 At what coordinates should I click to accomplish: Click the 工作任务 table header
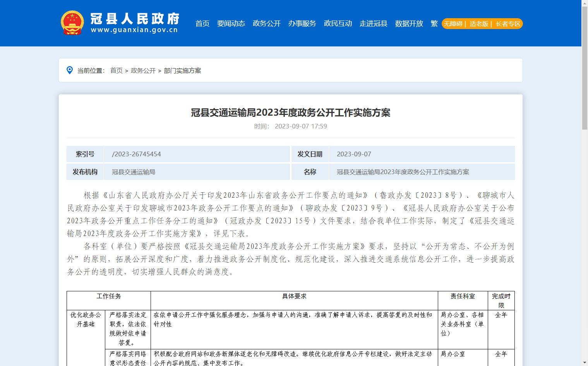pyautogui.click(x=109, y=301)
